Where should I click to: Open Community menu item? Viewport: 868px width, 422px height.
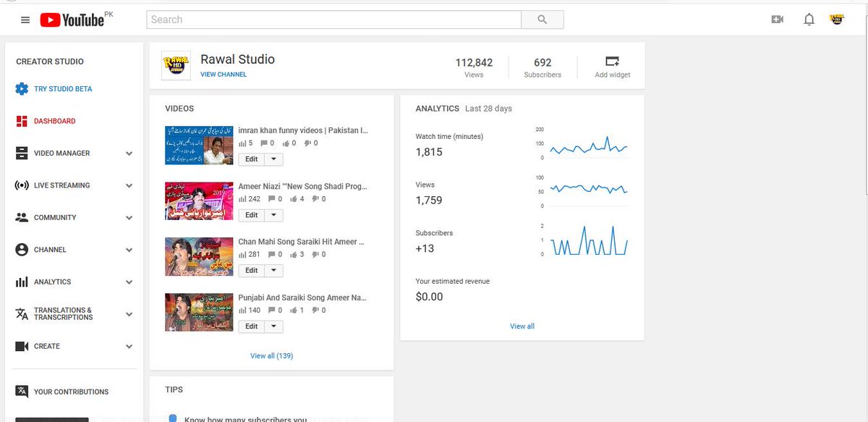pyautogui.click(x=55, y=218)
